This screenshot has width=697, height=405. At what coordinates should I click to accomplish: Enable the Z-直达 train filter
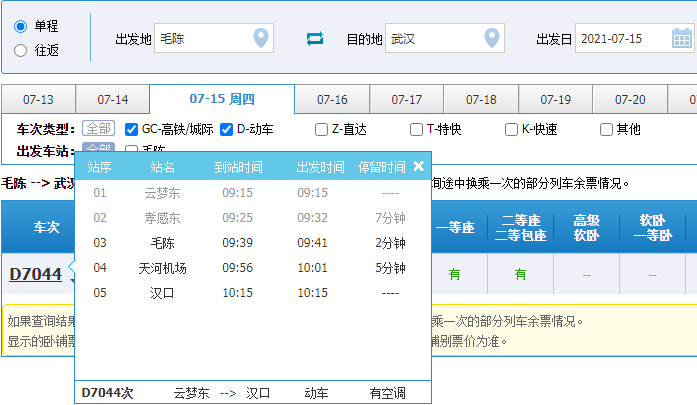pyautogui.click(x=321, y=129)
